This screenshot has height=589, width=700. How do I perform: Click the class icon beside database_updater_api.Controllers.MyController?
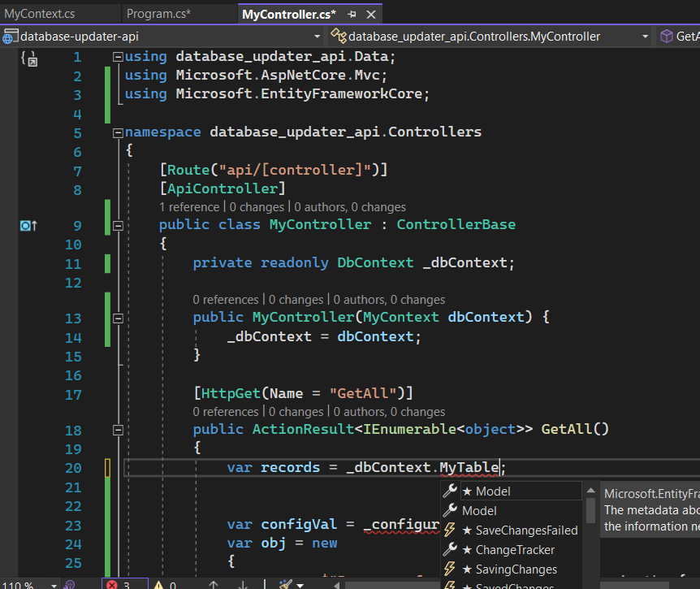(339, 37)
